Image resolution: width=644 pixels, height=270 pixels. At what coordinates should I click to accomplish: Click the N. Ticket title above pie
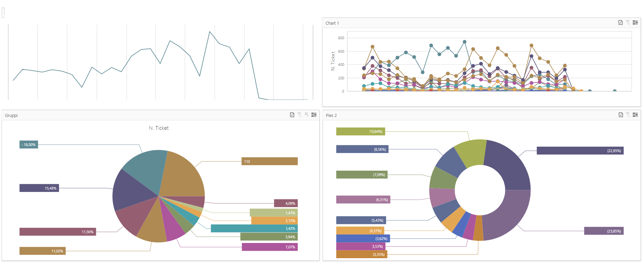click(x=159, y=128)
